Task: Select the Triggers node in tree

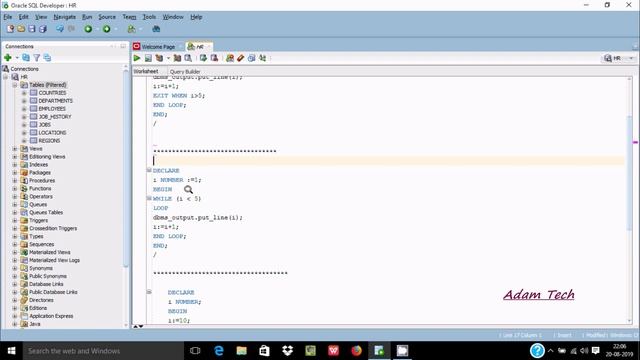Action: (x=38, y=220)
